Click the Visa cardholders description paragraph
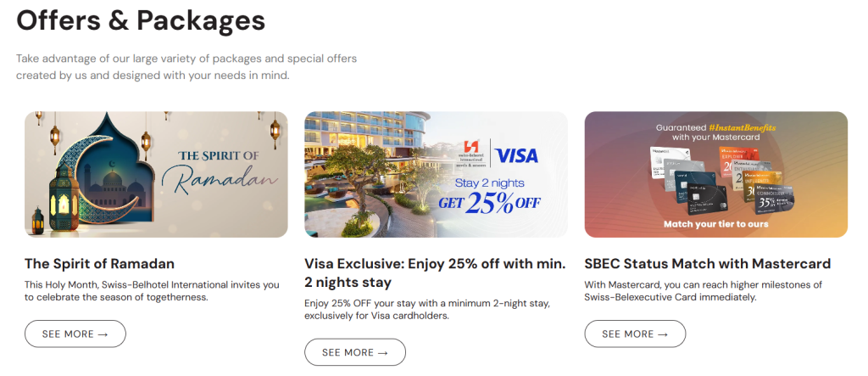The width and height of the screenshot is (868, 376). 425,309
